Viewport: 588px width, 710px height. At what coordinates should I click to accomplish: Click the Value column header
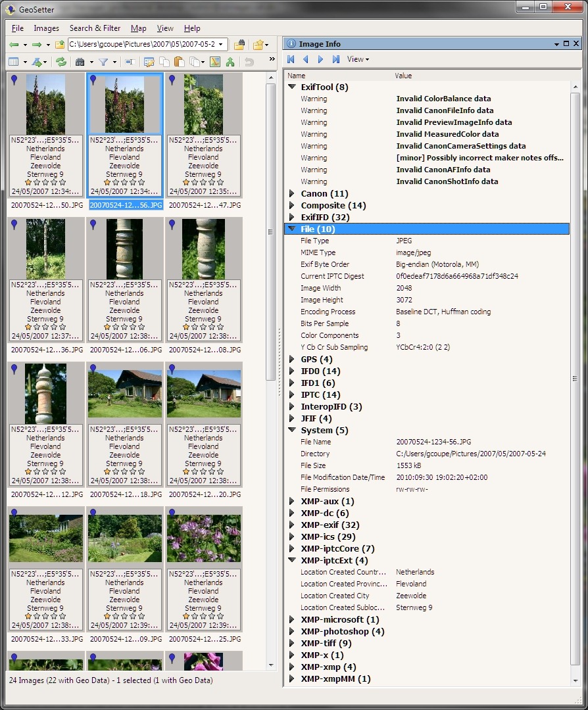[403, 76]
